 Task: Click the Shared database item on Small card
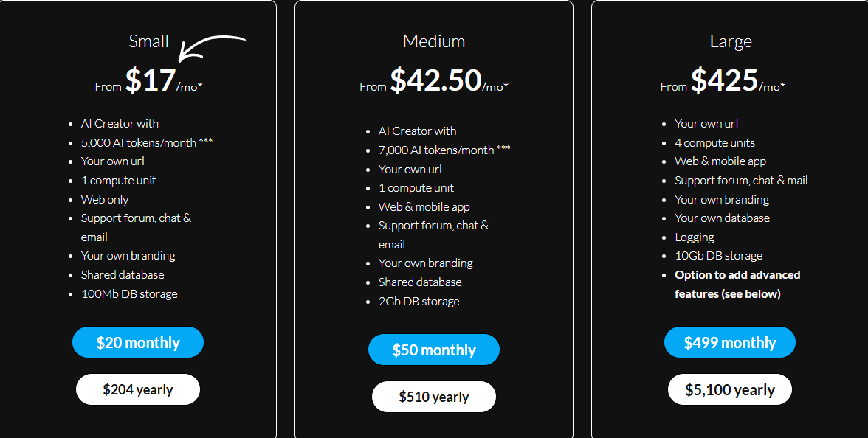pos(122,274)
